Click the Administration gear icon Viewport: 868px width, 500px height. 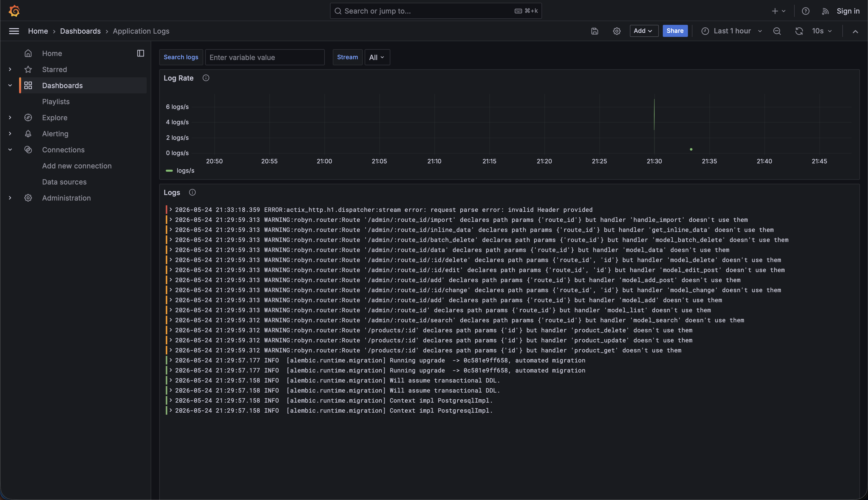(28, 198)
